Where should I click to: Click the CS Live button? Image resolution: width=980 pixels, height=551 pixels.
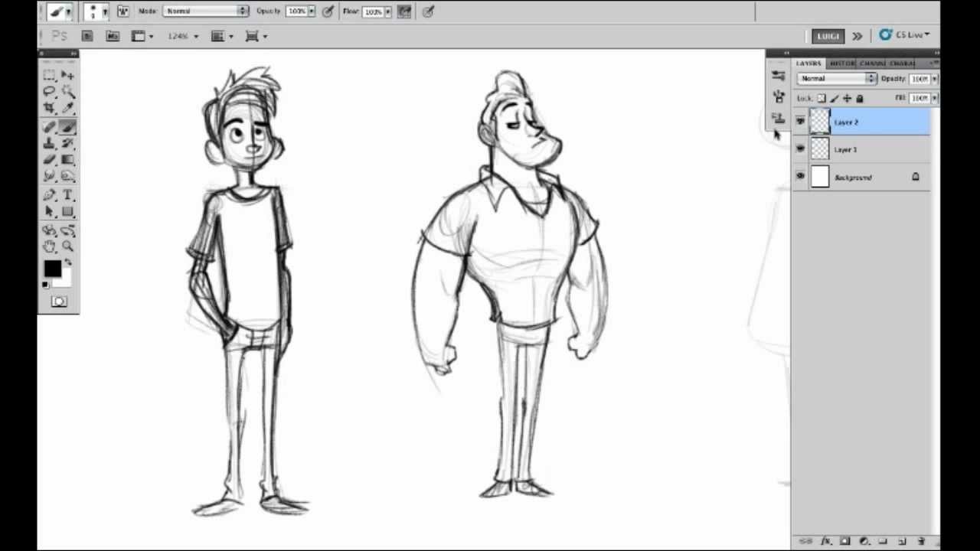(904, 35)
